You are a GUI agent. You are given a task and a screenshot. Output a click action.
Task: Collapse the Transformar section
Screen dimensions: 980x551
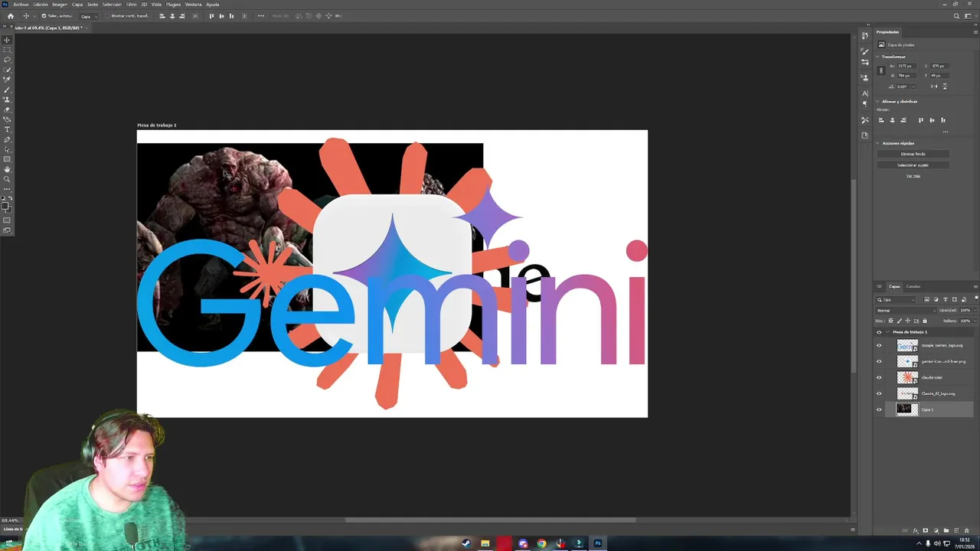point(877,57)
